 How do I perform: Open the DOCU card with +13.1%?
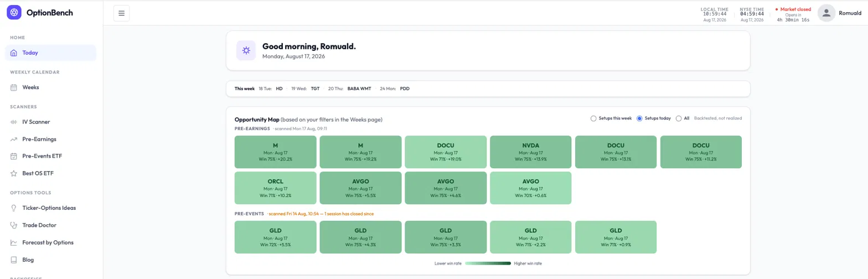point(616,152)
